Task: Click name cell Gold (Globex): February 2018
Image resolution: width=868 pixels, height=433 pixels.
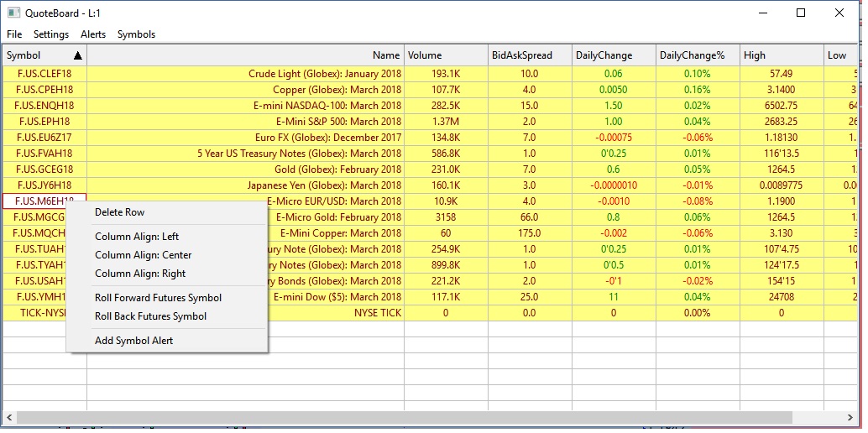Action: pyautogui.click(x=246, y=170)
